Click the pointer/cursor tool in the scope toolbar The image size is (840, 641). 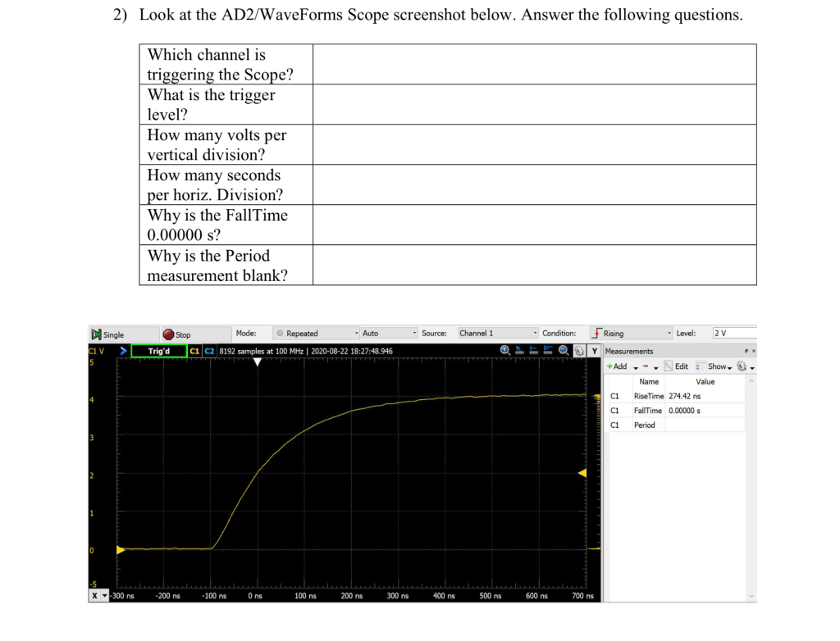click(519, 350)
